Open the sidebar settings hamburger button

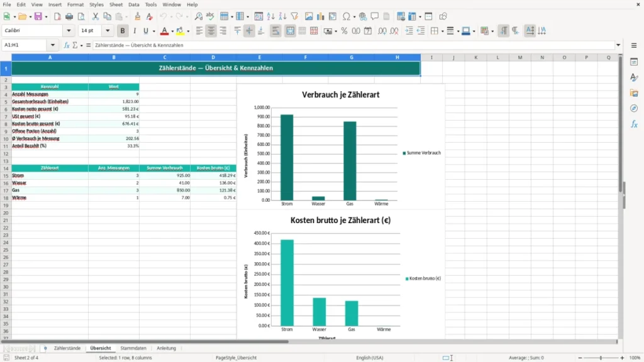pyautogui.click(x=634, y=45)
